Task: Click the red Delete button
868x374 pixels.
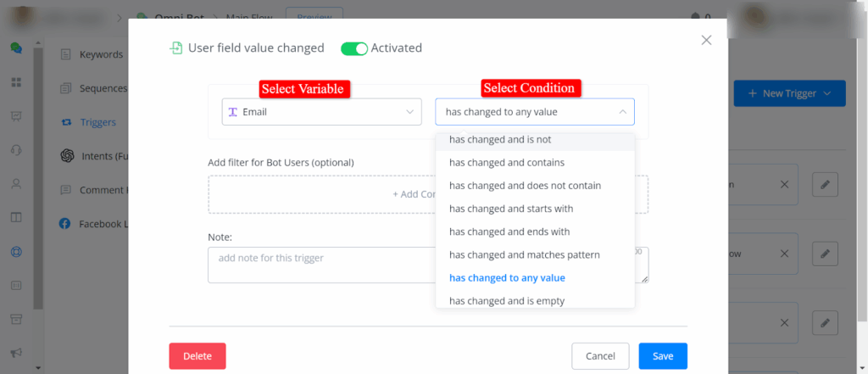Action: coord(198,356)
